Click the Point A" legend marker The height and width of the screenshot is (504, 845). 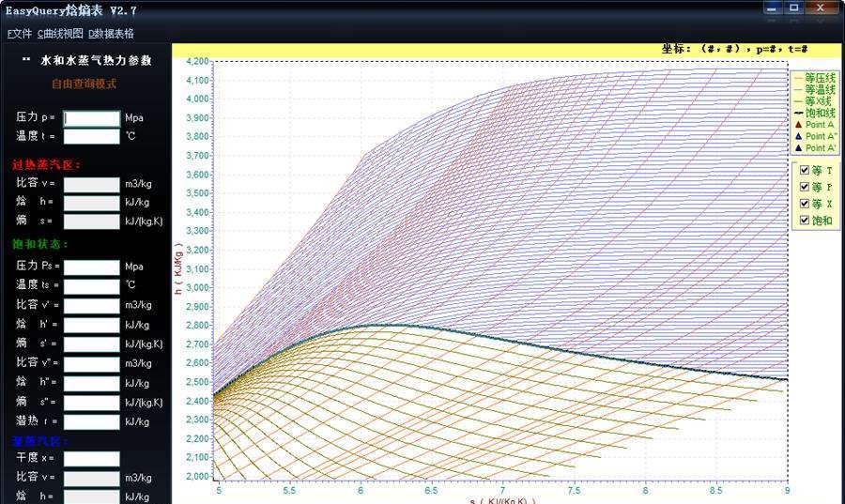[x=799, y=136]
